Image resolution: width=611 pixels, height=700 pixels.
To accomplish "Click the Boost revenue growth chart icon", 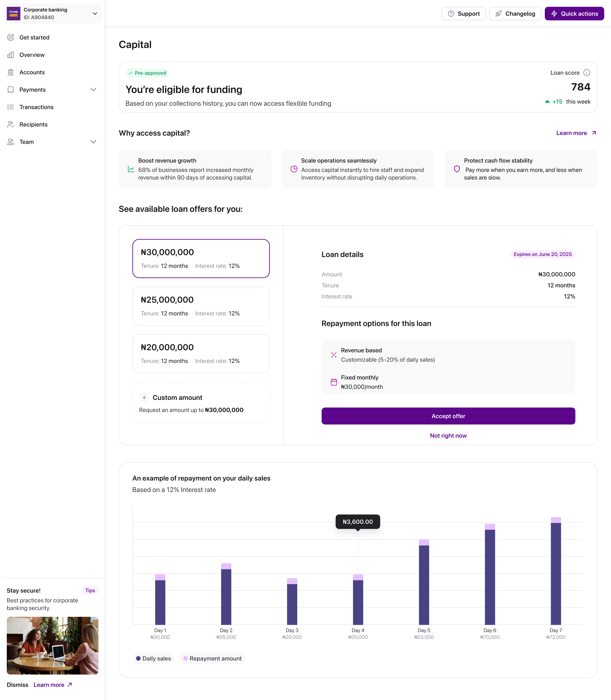I will coord(131,169).
